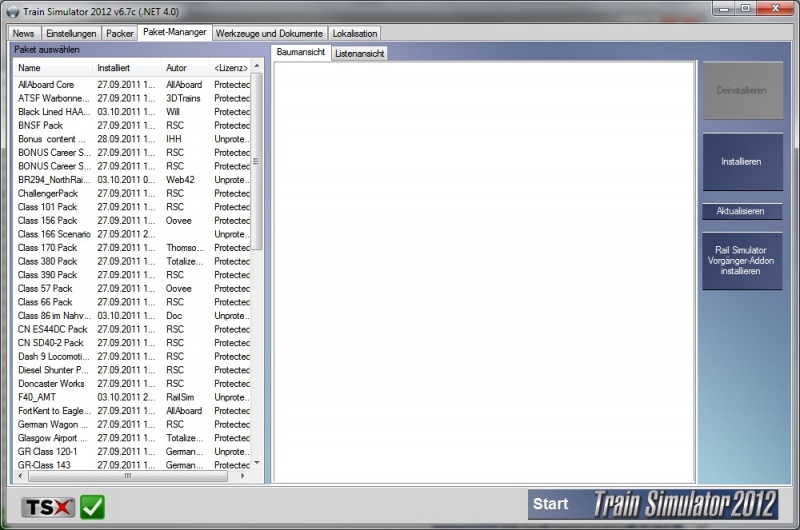Click the horizontal scroll-left arrow
This screenshot has width=800, height=530.
20,476
